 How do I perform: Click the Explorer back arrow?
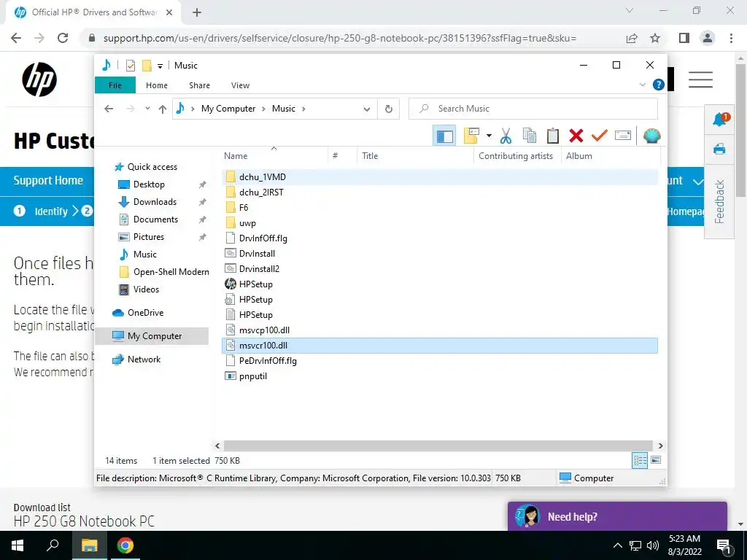coord(109,109)
